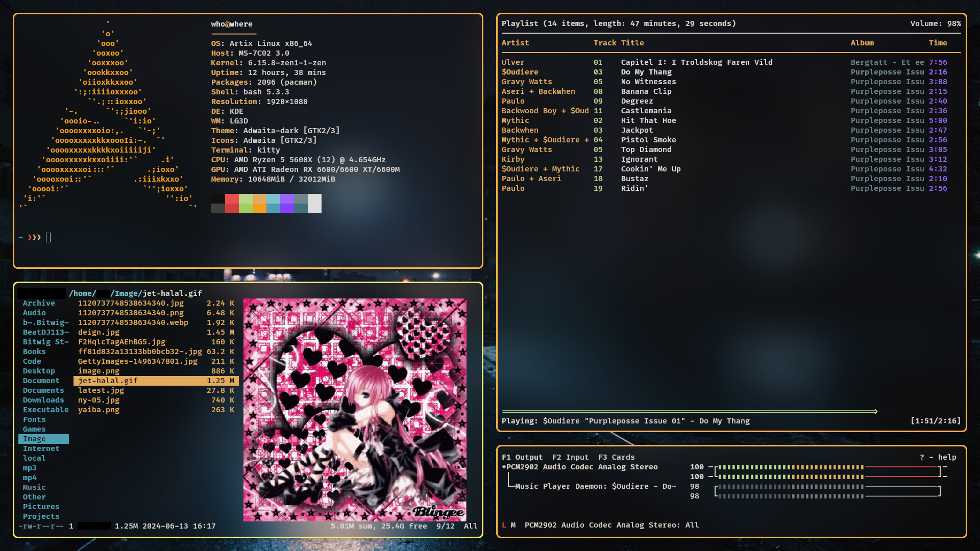Click the Time column header

pyautogui.click(x=938, y=43)
